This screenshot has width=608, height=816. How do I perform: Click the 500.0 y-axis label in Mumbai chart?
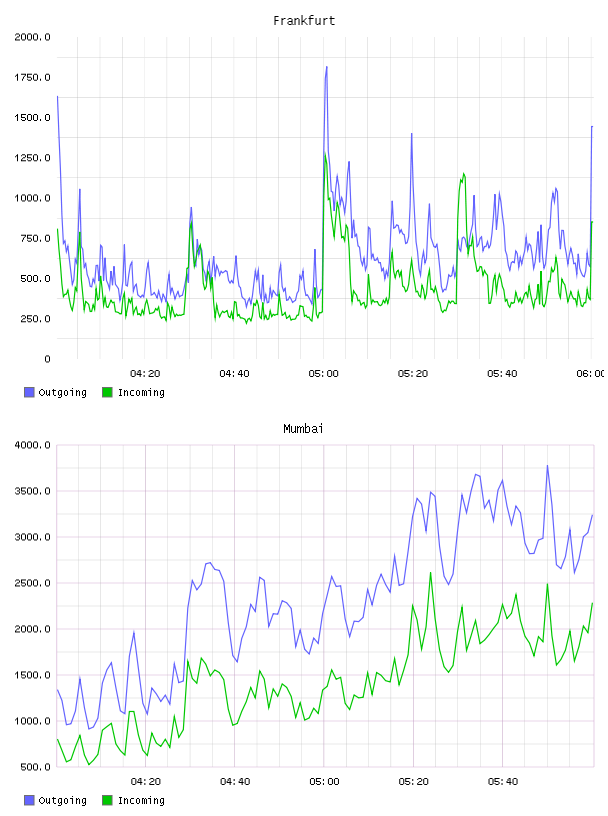point(35,767)
